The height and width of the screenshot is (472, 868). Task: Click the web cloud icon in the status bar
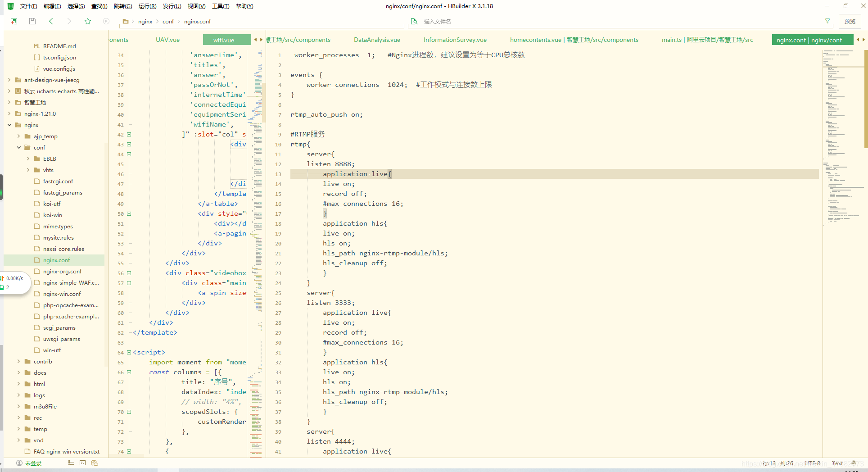pyautogui.click(x=95, y=463)
